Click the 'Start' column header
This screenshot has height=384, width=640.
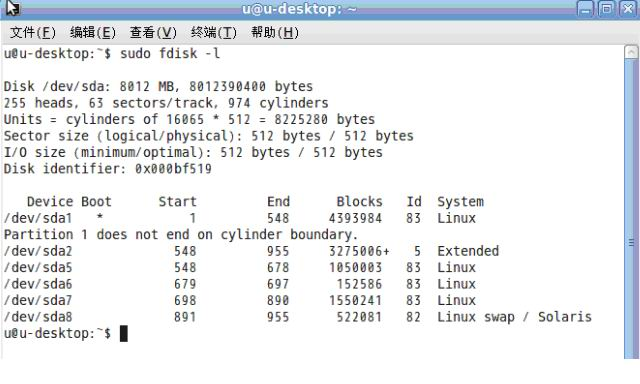click(178, 202)
